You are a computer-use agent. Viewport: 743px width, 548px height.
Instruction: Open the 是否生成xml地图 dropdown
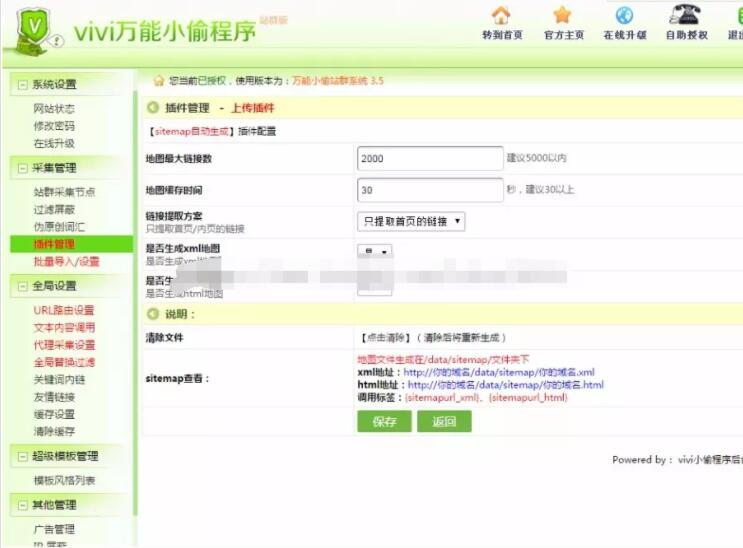point(374,250)
